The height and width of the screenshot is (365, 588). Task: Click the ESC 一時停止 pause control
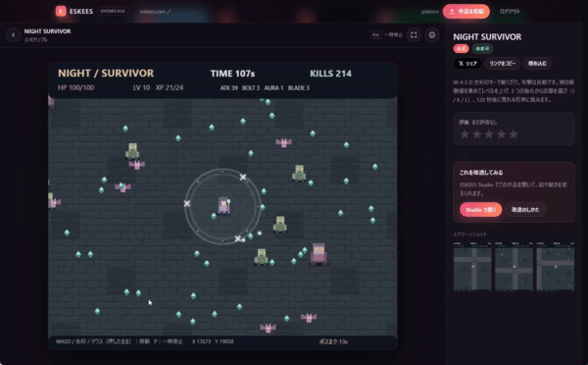pyautogui.click(x=386, y=35)
